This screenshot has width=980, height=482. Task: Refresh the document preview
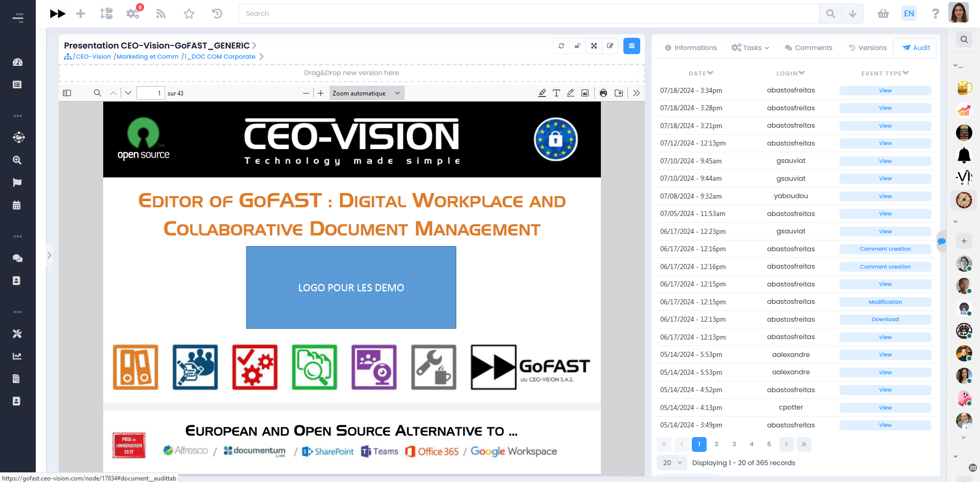(x=561, y=46)
